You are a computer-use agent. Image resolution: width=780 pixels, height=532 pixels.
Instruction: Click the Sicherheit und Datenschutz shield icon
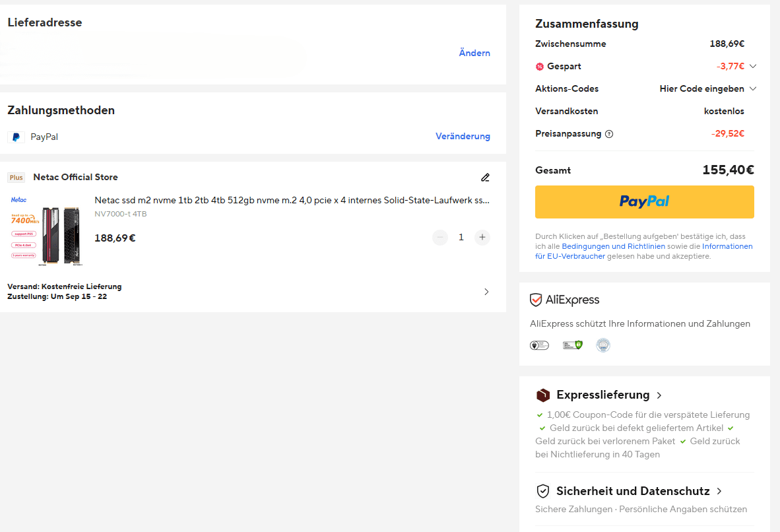click(x=542, y=491)
